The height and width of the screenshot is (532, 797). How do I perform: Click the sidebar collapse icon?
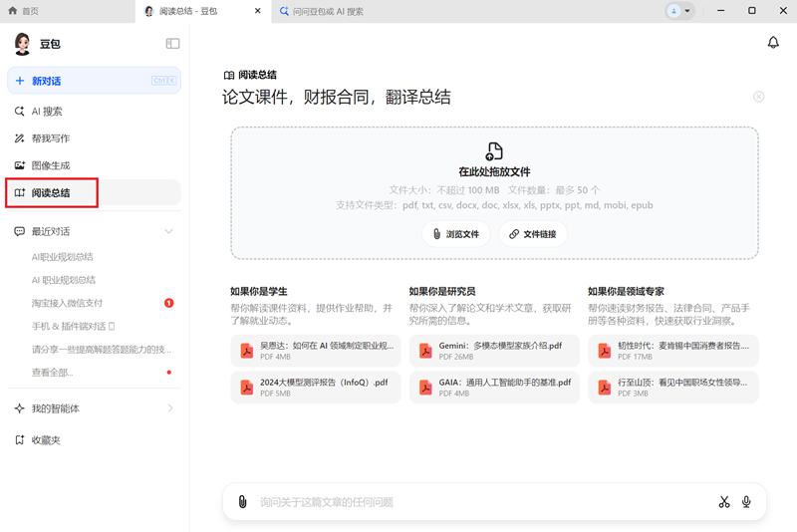[x=172, y=44]
